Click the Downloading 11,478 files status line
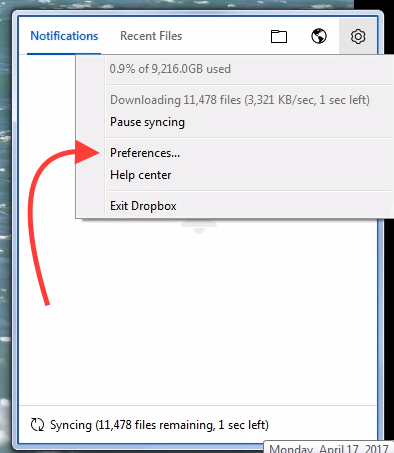Screen dimensions: 394x453 (240, 100)
